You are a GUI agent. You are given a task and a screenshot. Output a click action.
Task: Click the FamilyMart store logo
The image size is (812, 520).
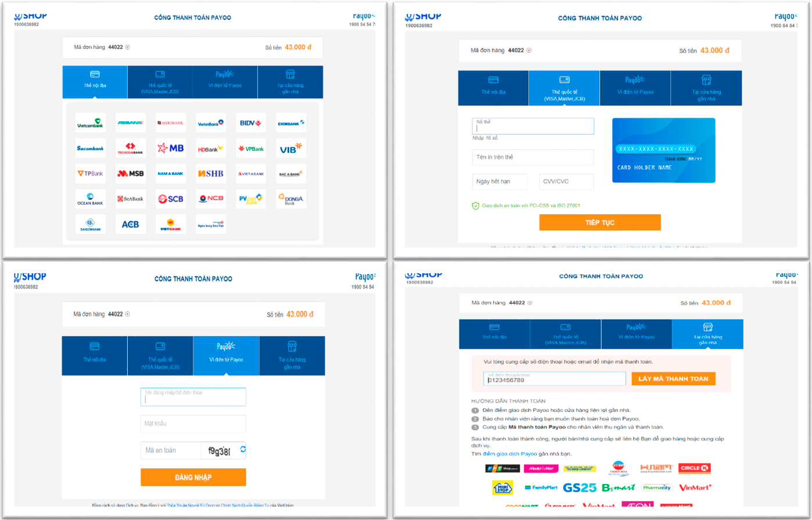(x=540, y=488)
